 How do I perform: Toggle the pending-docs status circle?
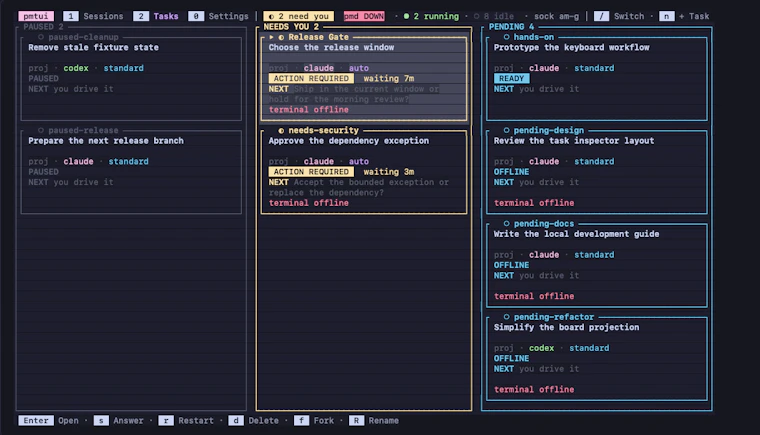coord(507,224)
